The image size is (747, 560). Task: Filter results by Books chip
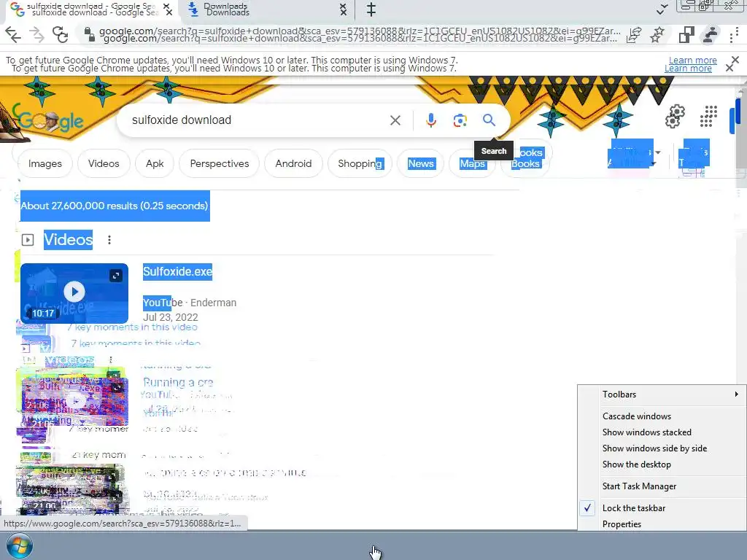[x=526, y=163]
